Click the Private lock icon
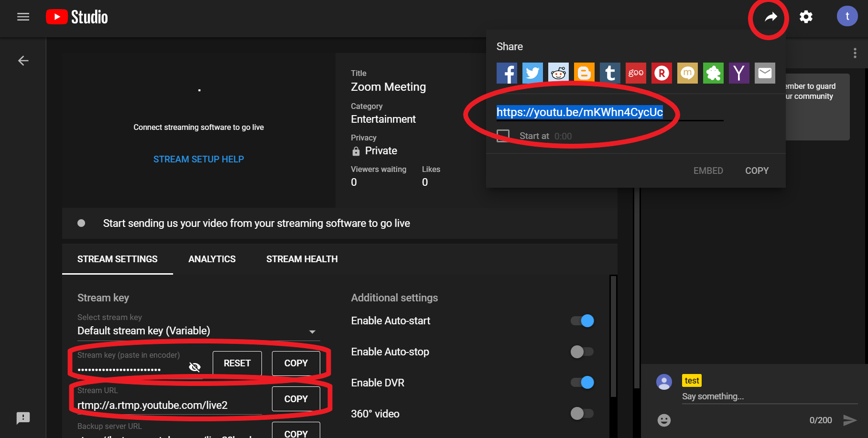The width and height of the screenshot is (868, 438). (x=356, y=151)
